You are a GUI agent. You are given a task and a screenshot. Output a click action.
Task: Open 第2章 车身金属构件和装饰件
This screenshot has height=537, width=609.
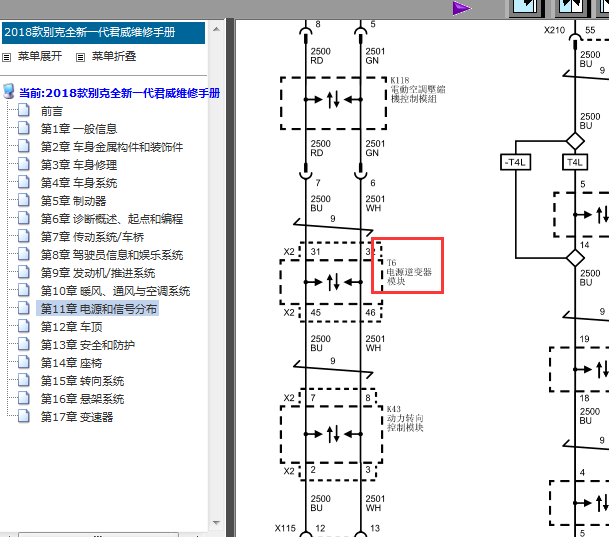coord(112,147)
